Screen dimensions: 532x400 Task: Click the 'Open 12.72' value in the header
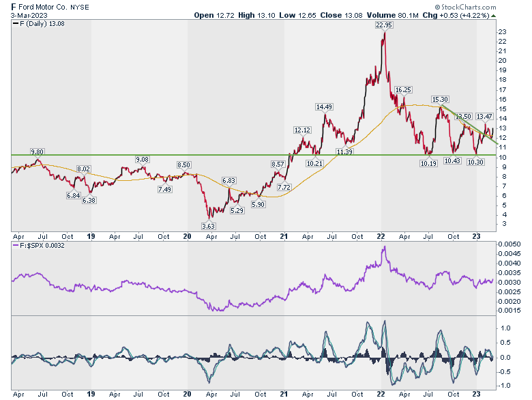point(213,15)
